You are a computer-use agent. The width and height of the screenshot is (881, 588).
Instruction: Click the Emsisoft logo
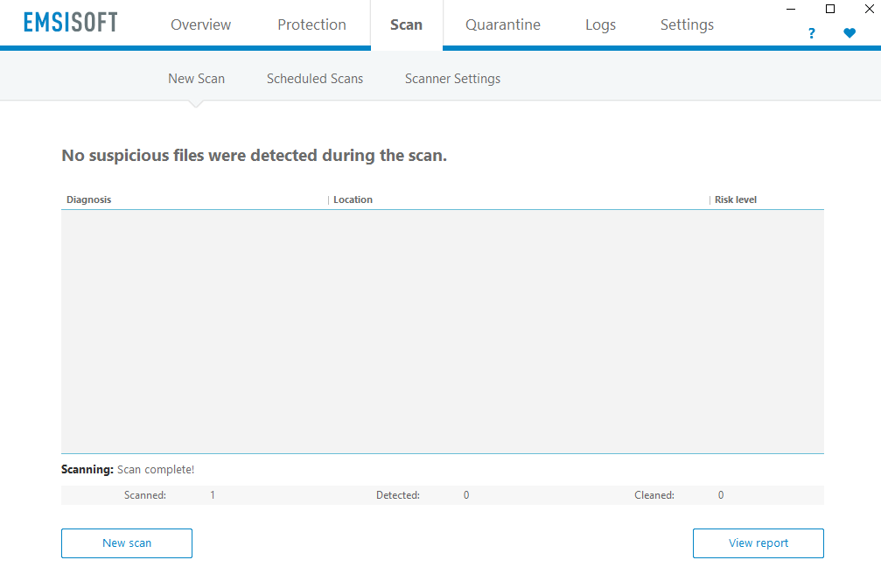[x=71, y=23]
